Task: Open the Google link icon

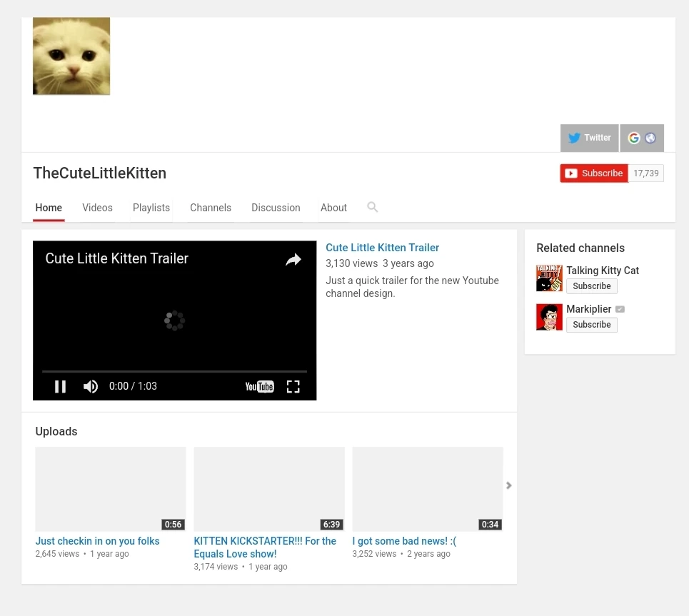Action: coord(633,138)
